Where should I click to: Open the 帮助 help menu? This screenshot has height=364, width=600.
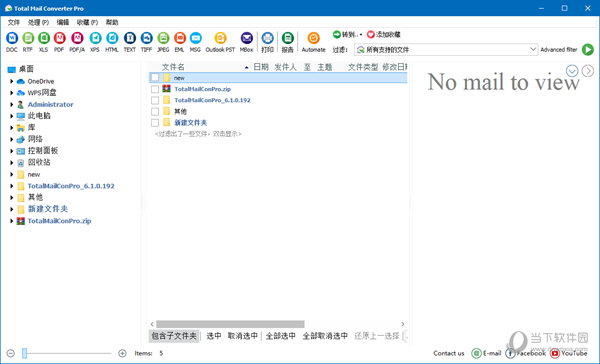tap(112, 22)
